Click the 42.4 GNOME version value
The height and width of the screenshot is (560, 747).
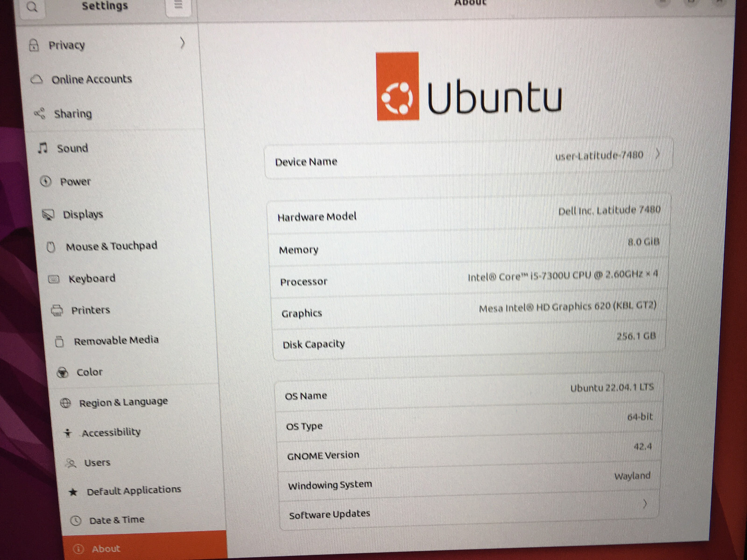click(x=642, y=447)
